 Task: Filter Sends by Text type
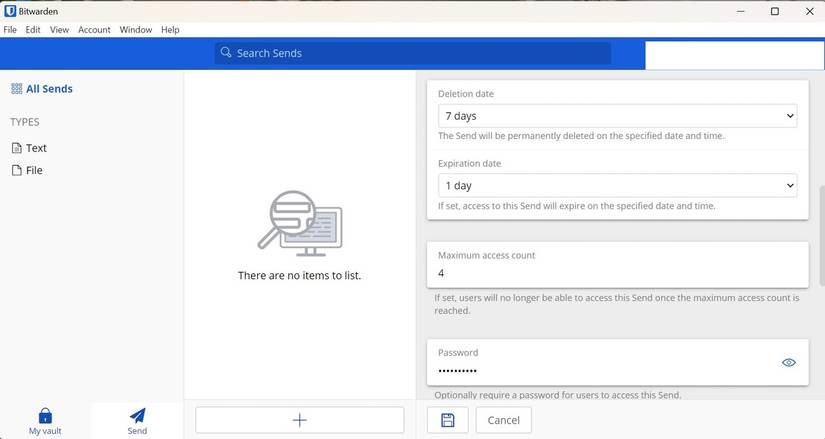coord(29,148)
